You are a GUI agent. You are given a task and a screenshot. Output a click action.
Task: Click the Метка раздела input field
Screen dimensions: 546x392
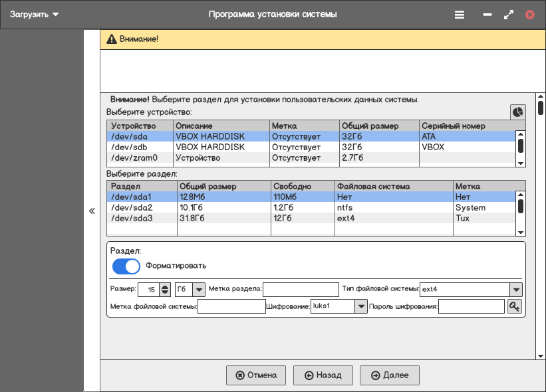click(301, 290)
